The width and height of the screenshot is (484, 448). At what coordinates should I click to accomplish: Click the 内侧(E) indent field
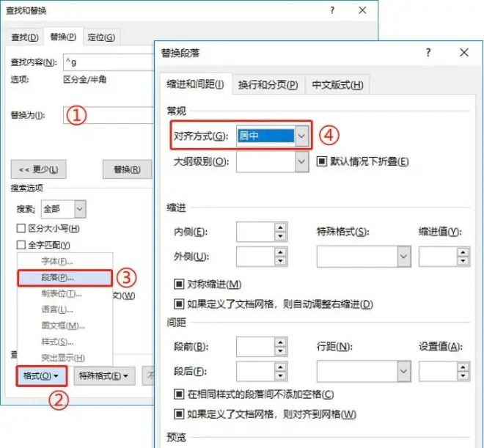pos(255,232)
